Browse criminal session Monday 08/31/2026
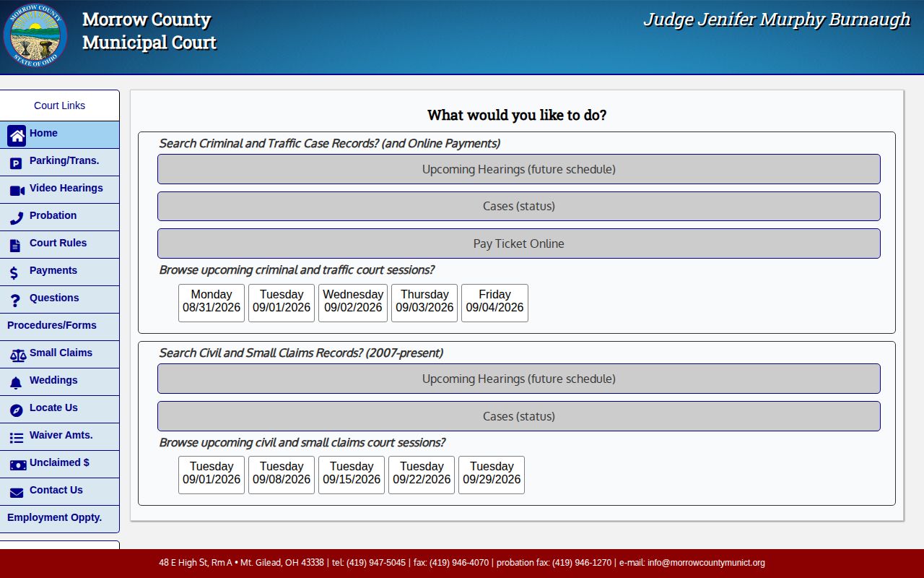 [x=212, y=303]
